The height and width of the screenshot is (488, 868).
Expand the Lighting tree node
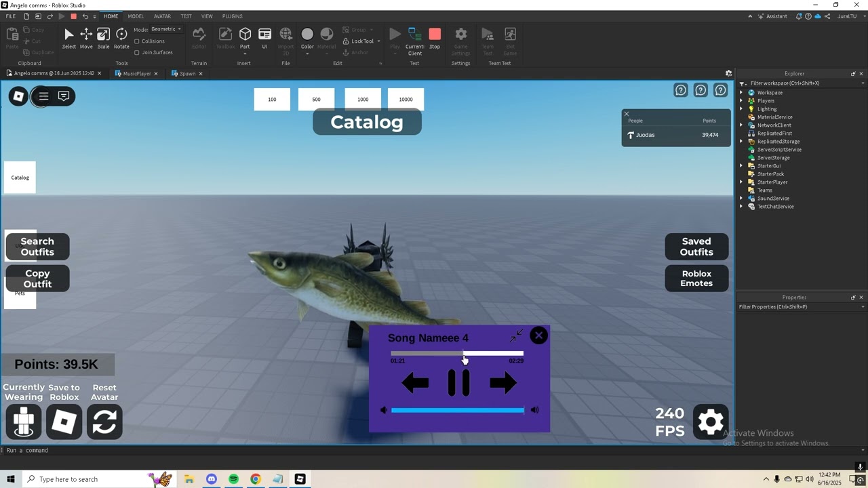coord(741,109)
